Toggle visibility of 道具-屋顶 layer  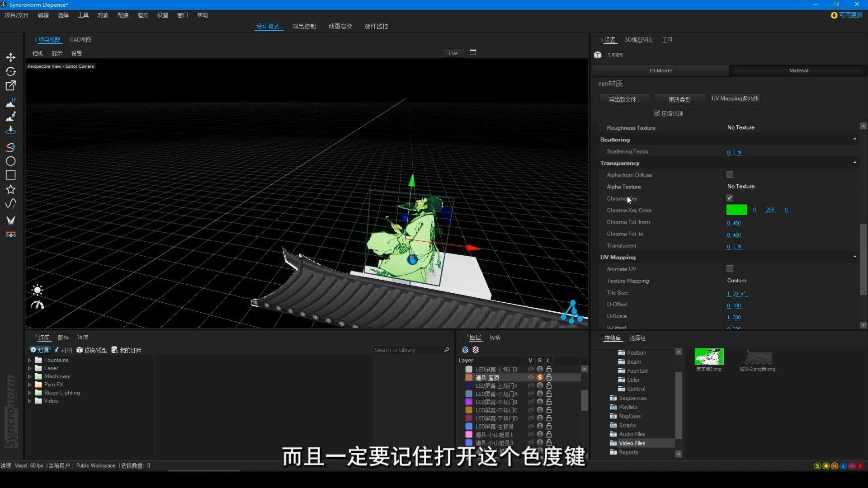(531, 377)
